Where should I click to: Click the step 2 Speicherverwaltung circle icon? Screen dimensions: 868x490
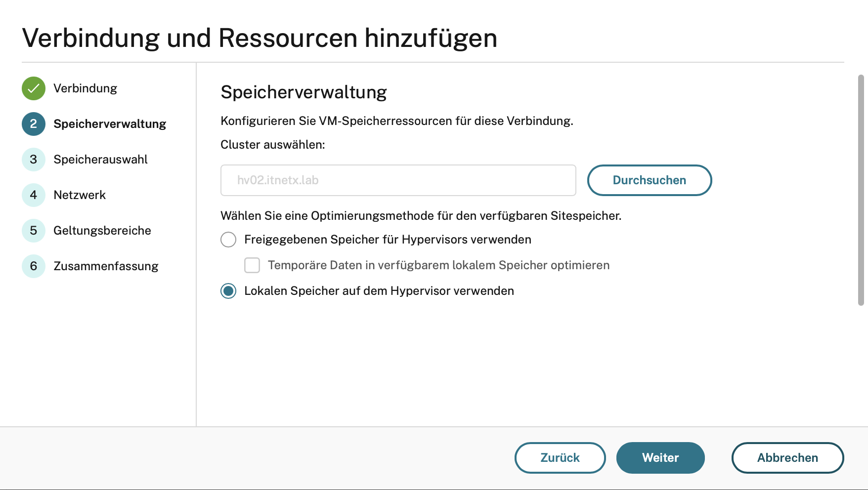point(34,124)
